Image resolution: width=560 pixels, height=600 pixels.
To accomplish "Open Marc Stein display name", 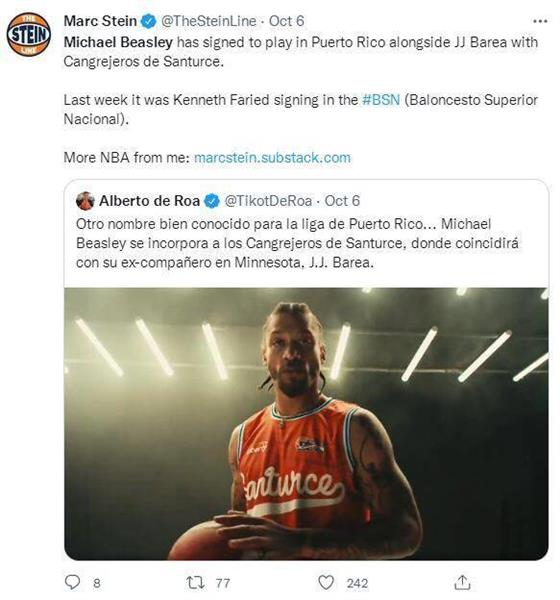I will pyautogui.click(x=100, y=21).
